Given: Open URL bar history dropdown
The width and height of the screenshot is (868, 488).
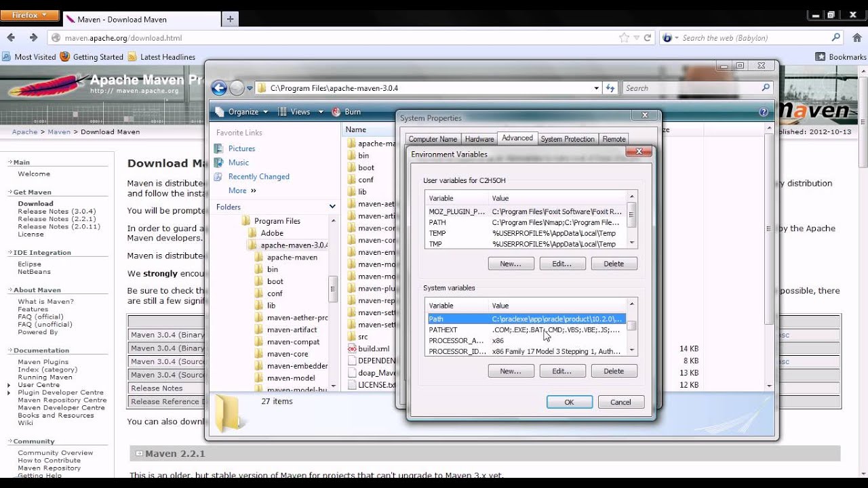Looking at the screenshot, I should [x=635, y=38].
